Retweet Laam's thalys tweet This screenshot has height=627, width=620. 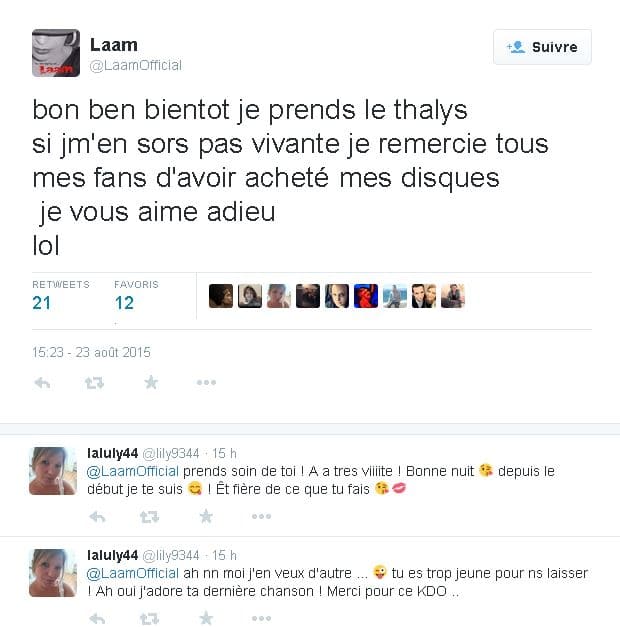(94, 383)
